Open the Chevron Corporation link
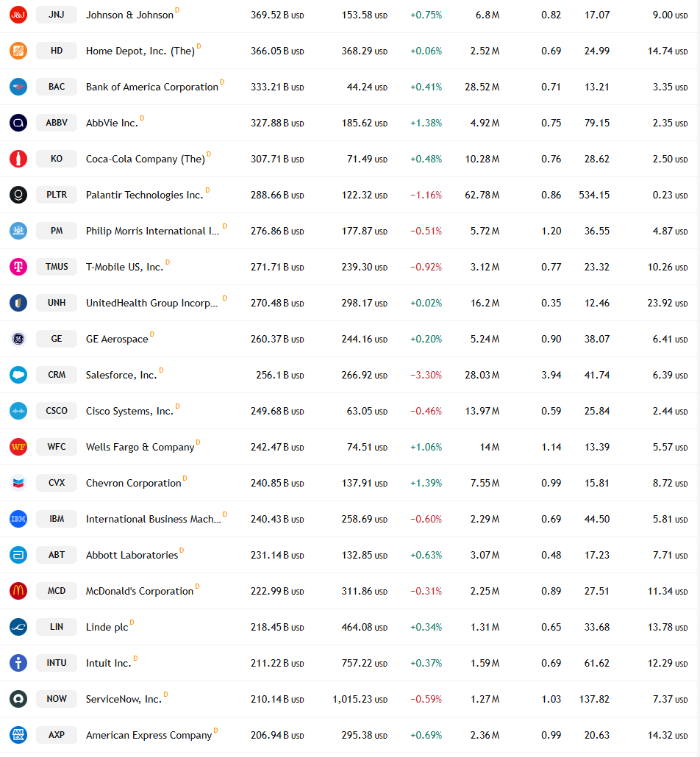 coord(133,484)
